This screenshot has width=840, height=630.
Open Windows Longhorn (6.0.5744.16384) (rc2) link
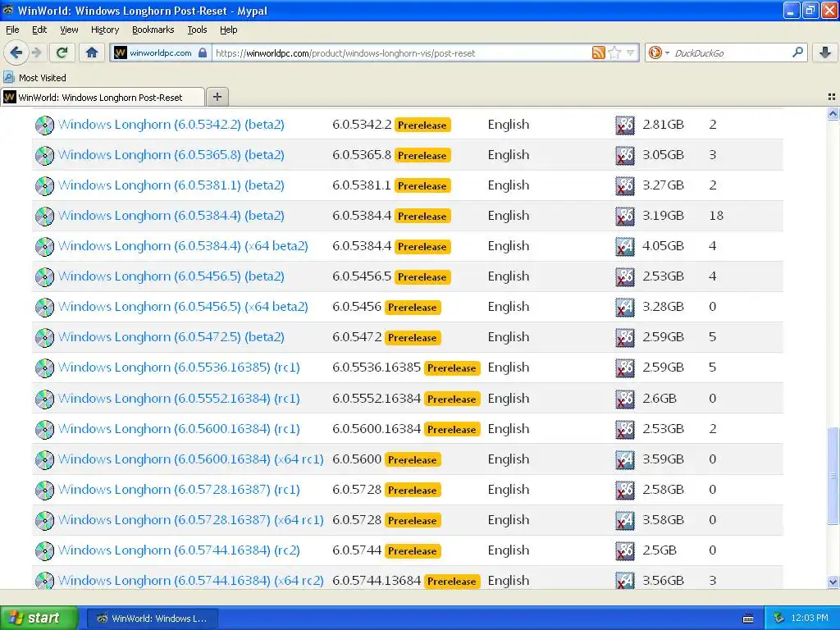pyautogui.click(x=179, y=550)
